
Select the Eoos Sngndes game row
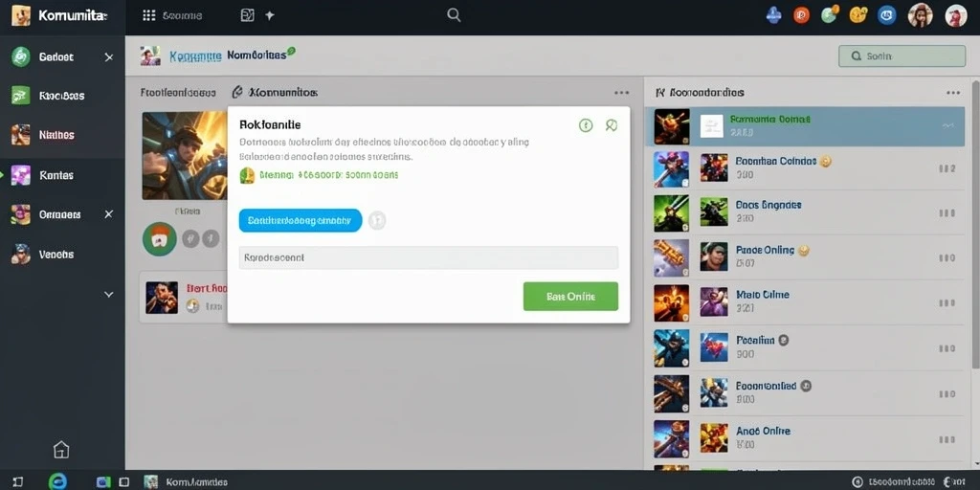804,212
